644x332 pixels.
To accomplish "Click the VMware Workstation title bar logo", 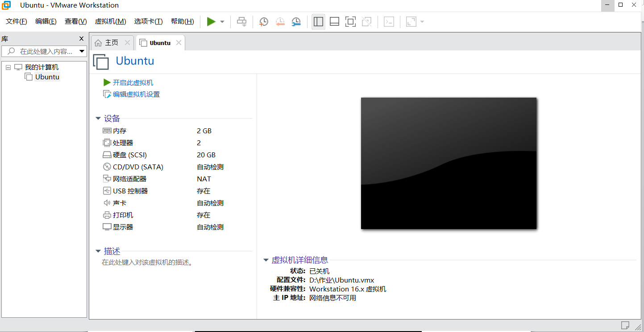I will (x=6, y=5).
